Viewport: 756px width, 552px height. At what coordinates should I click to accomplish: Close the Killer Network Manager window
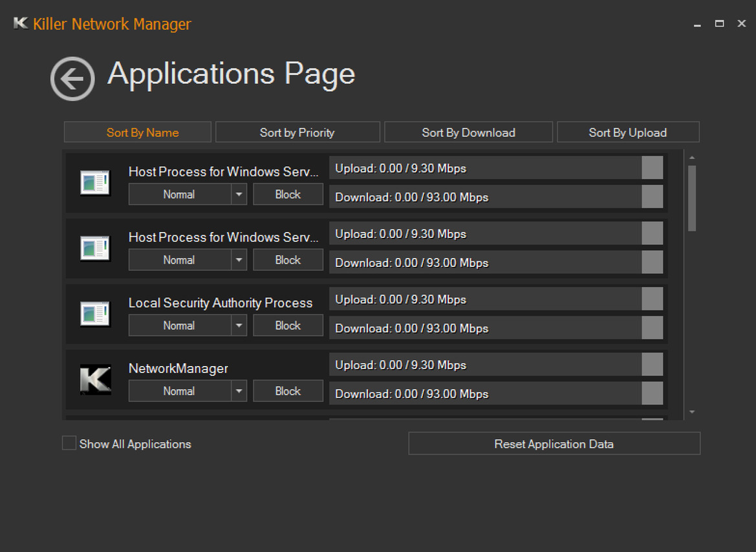tap(742, 23)
